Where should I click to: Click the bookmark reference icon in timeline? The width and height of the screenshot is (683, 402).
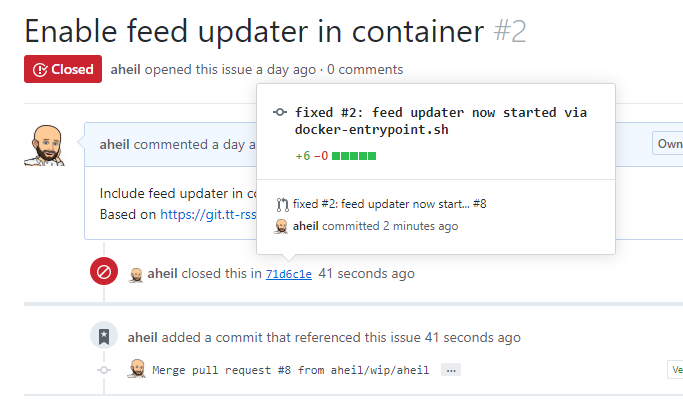[x=104, y=336]
